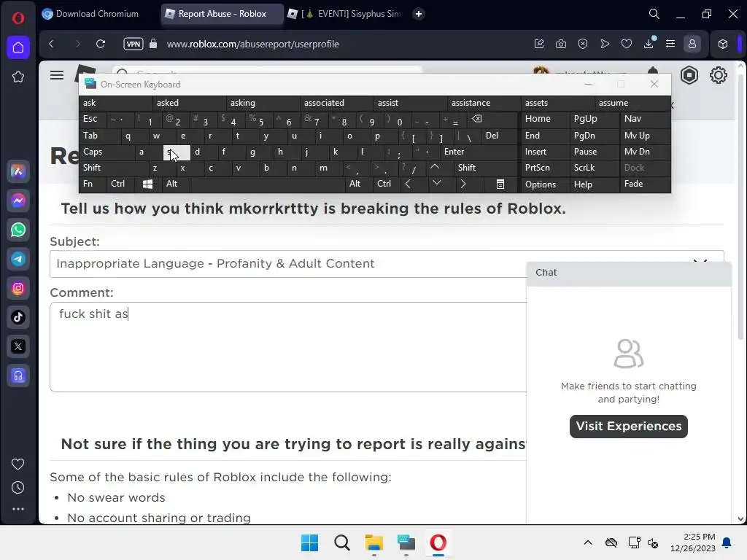The height and width of the screenshot is (560, 747).
Task: Toggle left Ctrl key on keyboard
Action: pos(120,184)
